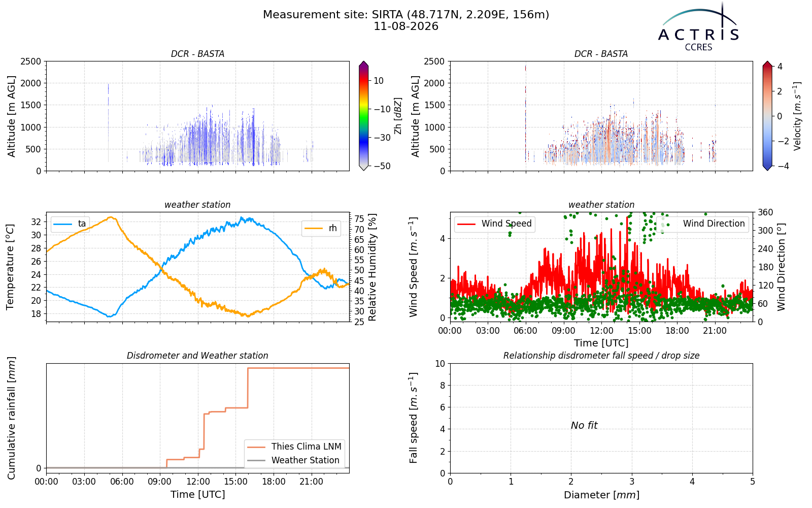Select the Altitude [m AGL] label of the velocity plot
Screen dimensions: 812x508
(x=415, y=116)
